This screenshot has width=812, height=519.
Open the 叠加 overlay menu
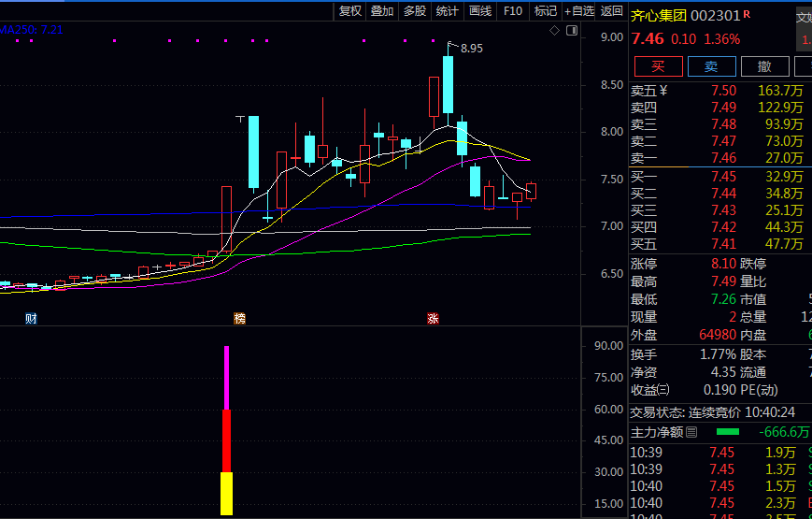pyautogui.click(x=381, y=11)
